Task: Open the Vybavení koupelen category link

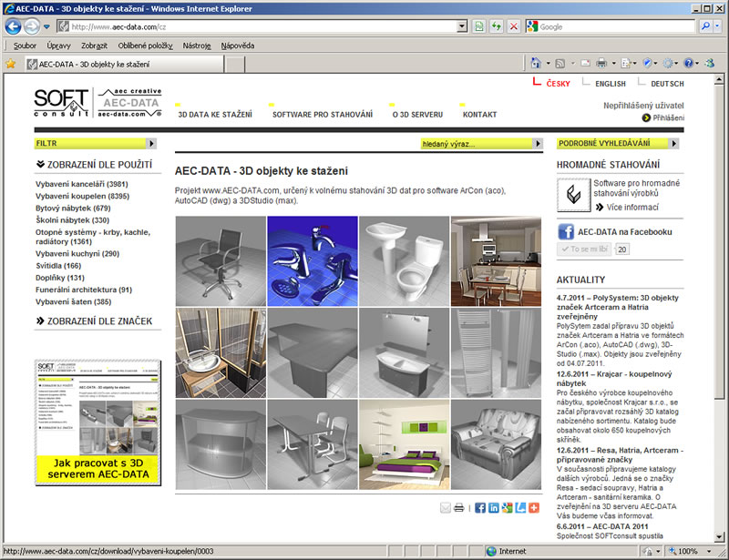Action: 82,196
